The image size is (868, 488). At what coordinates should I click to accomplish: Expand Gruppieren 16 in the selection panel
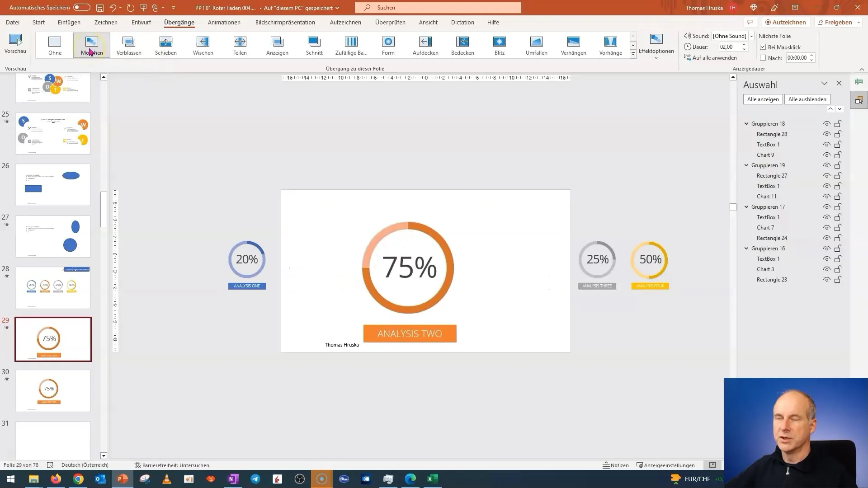click(x=747, y=249)
